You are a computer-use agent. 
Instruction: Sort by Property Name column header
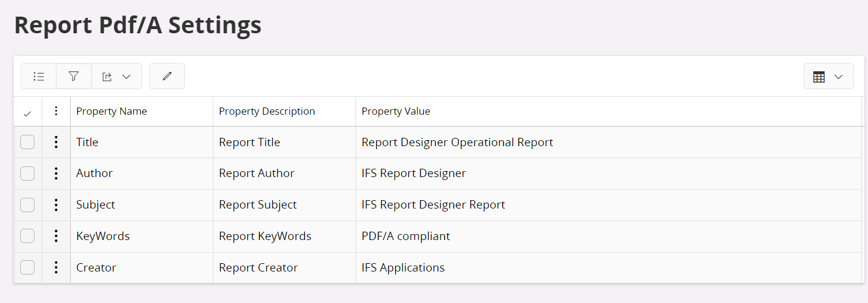coord(112,111)
